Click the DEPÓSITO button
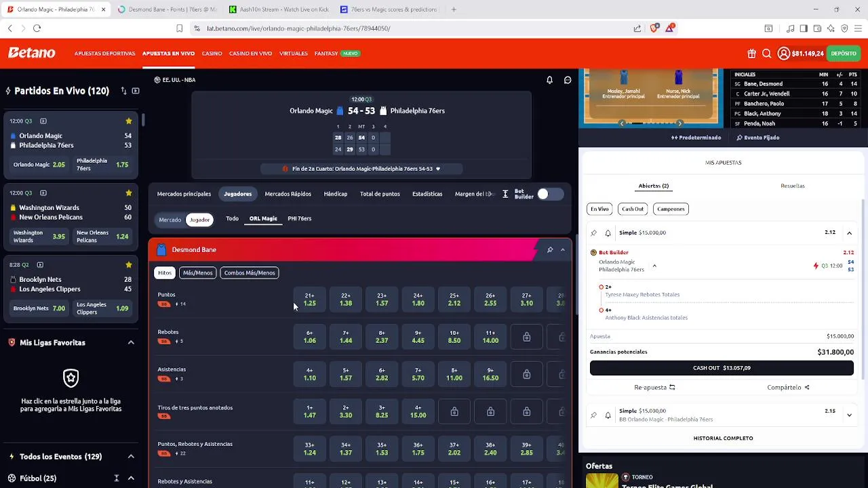 coord(844,54)
